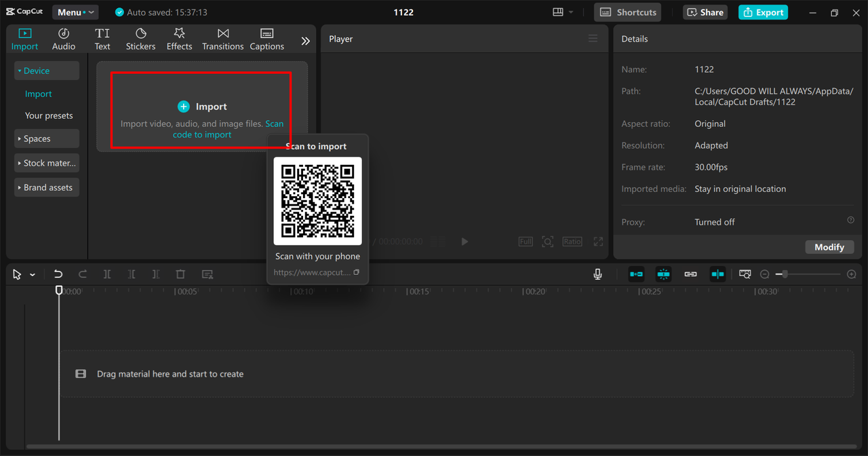This screenshot has height=456, width=868.
Task: Click the Drag material here track area
Action: point(457,374)
